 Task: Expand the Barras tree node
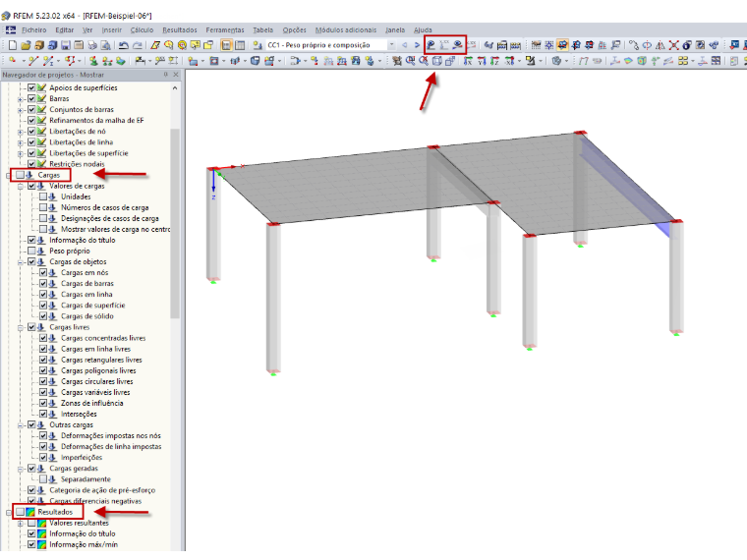pos(20,99)
